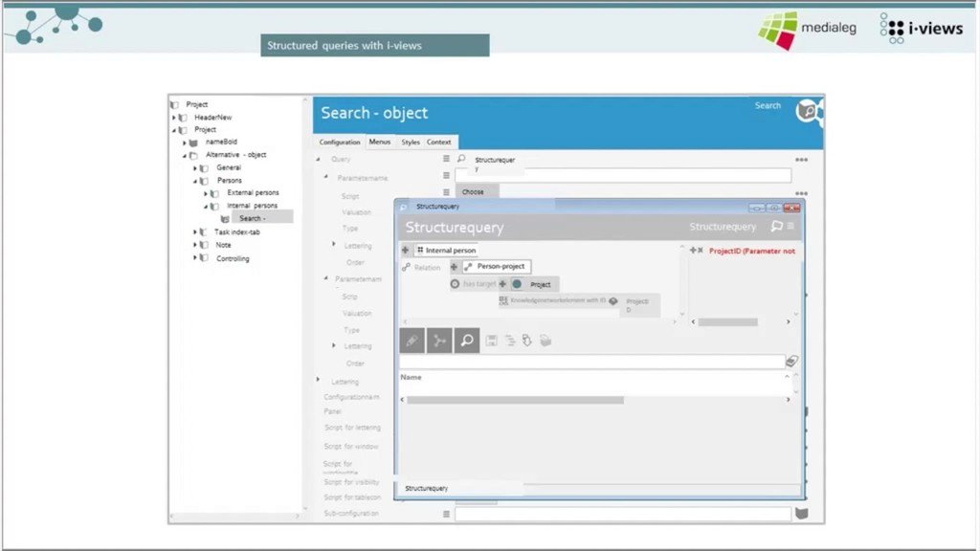Click the search input field in Structurequery
This screenshot has width=980, height=551.
(x=591, y=361)
